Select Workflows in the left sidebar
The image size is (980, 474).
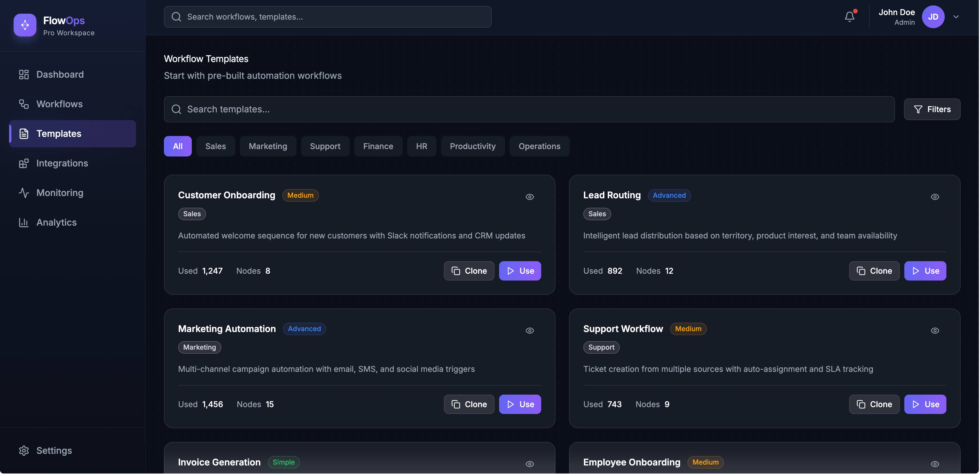coord(59,104)
